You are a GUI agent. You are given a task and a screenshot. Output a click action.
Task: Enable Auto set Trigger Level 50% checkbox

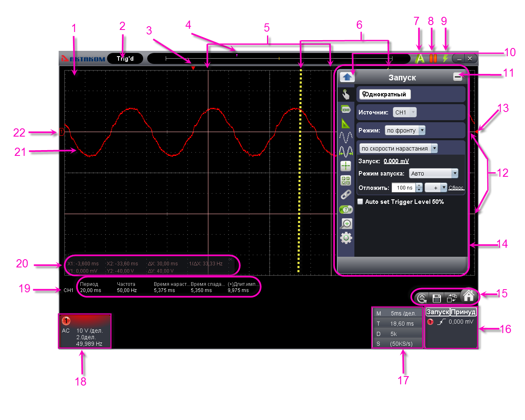coord(360,201)
